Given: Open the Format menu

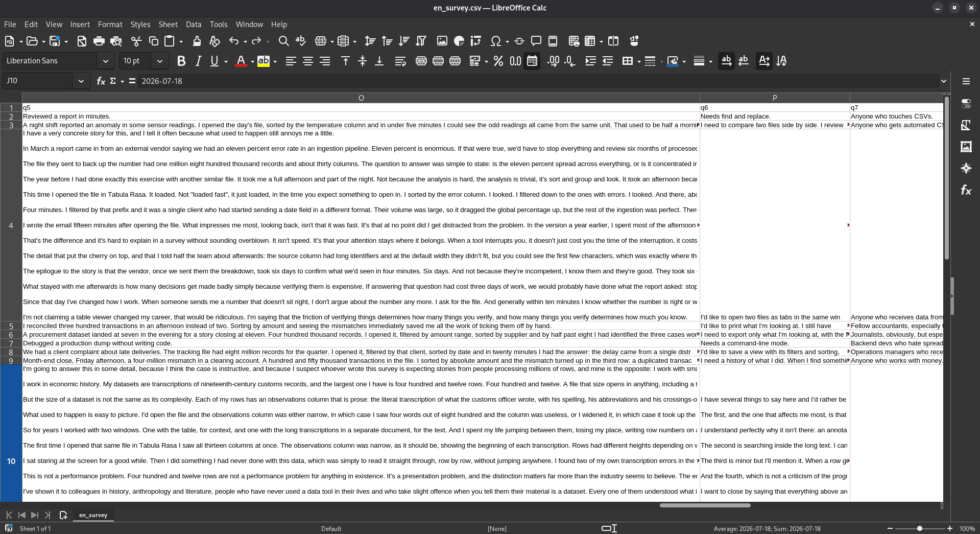Looking at the screenshot, I should tap(110, 24).
